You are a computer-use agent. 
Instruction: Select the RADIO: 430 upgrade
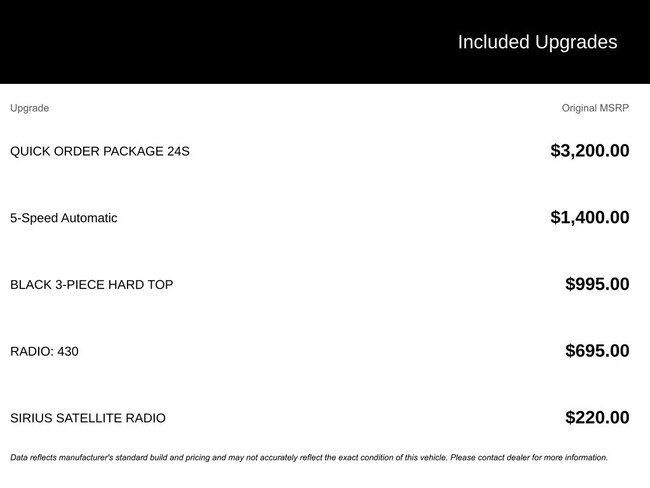point(44,352)
